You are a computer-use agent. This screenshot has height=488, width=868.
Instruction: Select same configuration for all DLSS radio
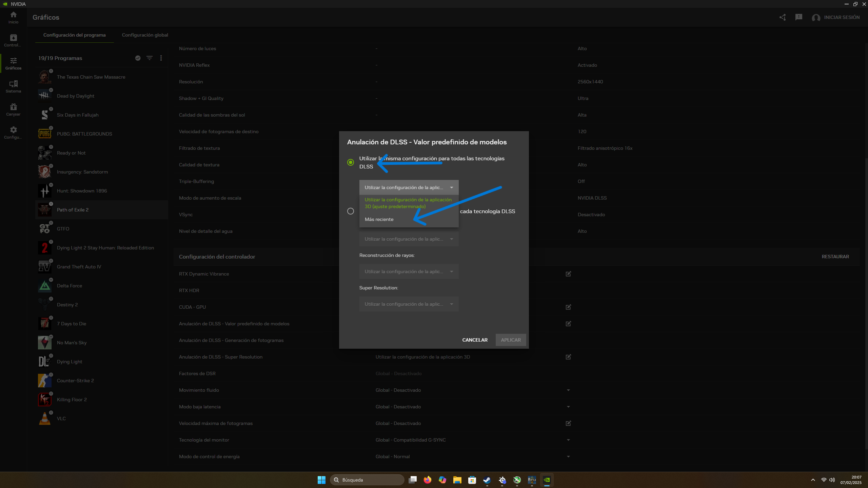[x=351, y=162]
